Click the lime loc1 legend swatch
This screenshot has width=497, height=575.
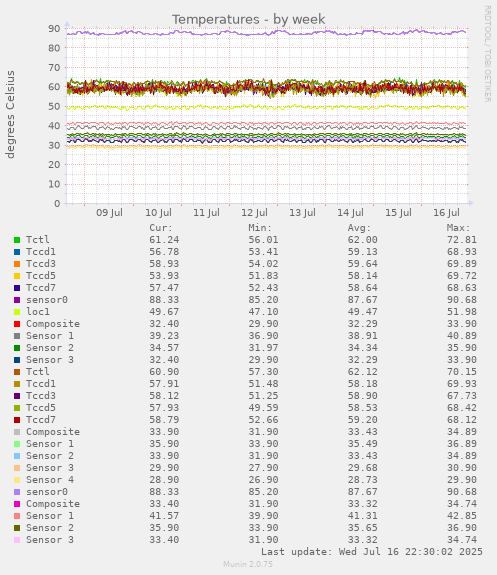(x=17, y=312)
